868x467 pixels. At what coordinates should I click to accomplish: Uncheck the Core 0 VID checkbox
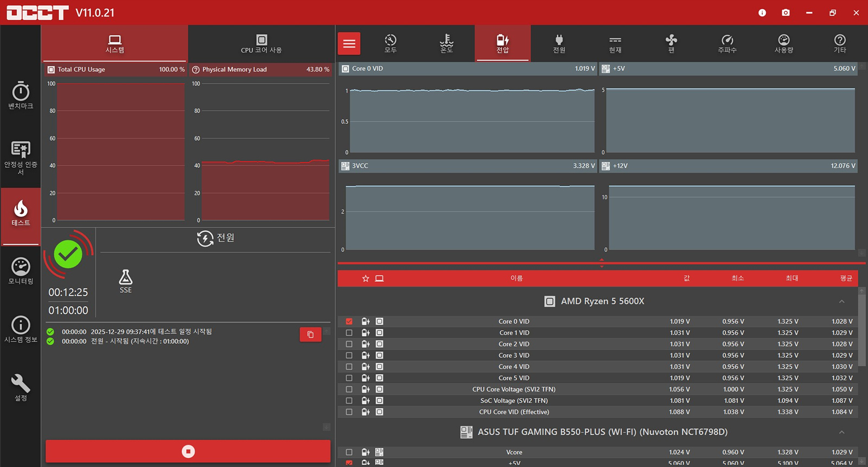349,321
